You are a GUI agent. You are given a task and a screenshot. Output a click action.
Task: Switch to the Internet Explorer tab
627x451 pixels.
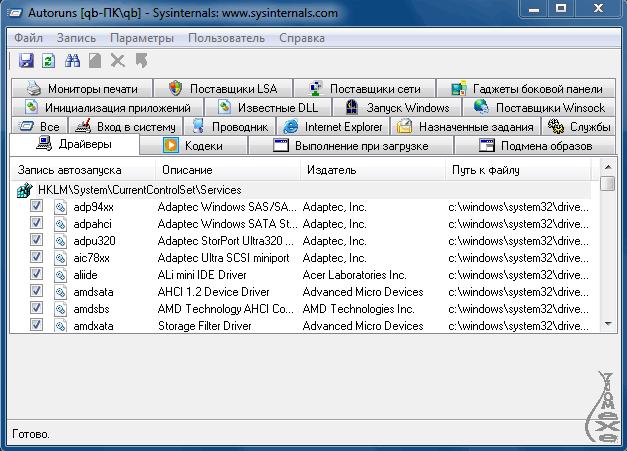333,127
